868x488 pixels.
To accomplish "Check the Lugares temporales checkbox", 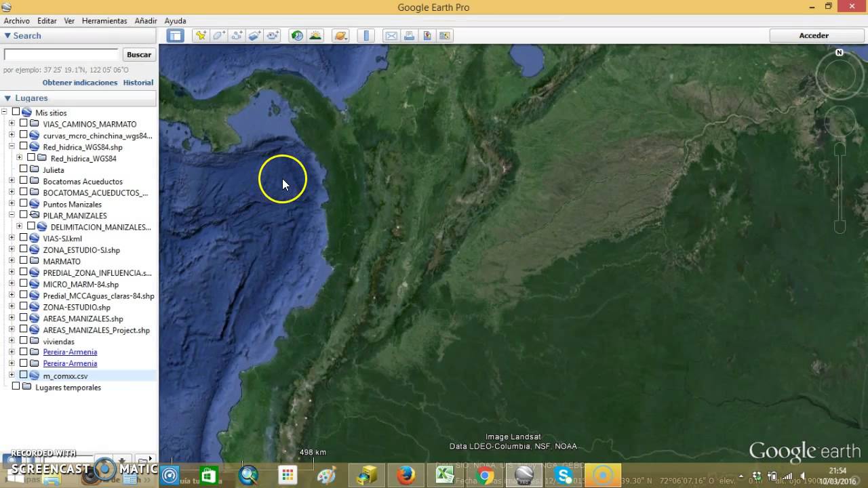I will [x=16, y=386].
